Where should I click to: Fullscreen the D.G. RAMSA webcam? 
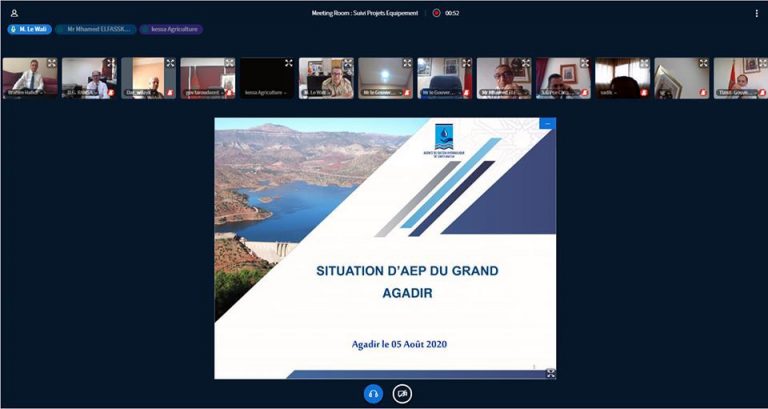[x=111, y=63]
